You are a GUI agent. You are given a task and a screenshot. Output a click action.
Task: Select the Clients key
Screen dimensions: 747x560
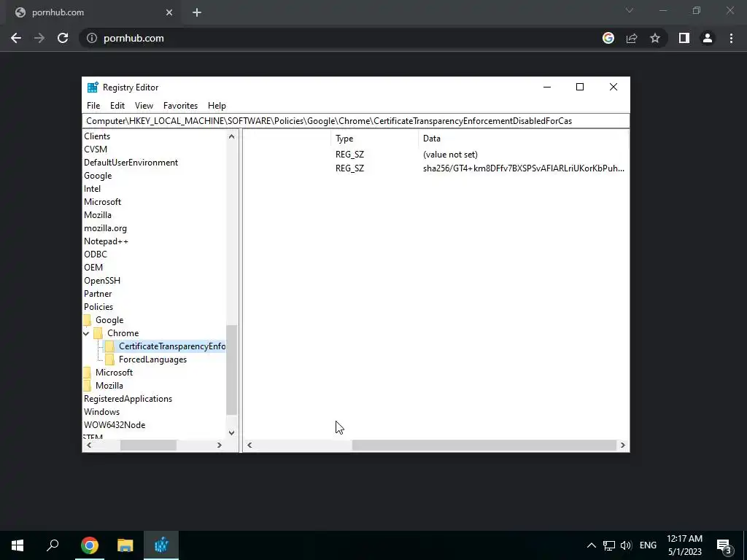97,136
